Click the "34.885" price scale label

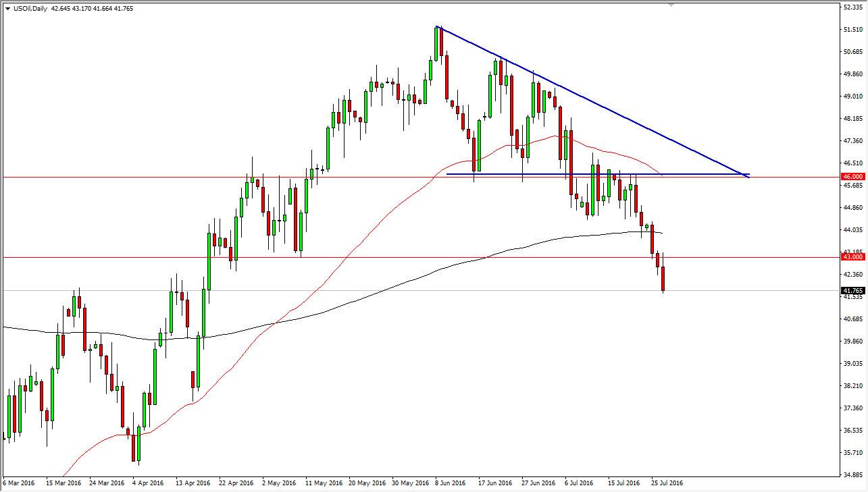(852, 475)
